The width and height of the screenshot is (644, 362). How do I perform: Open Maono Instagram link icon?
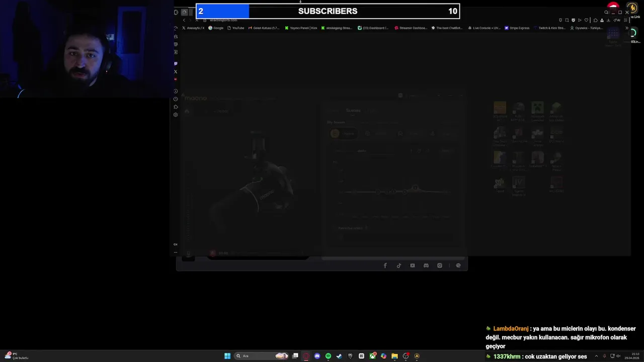pyautogui.click(x=440, y=265)
